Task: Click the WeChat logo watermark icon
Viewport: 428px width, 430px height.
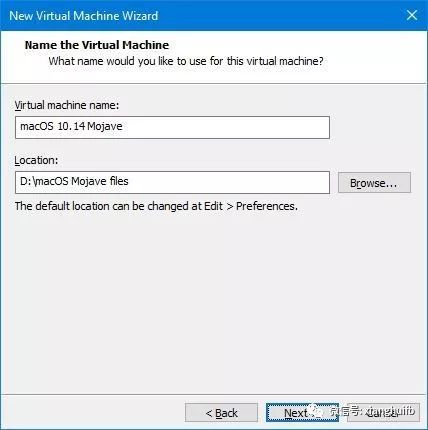Action: 316,412
